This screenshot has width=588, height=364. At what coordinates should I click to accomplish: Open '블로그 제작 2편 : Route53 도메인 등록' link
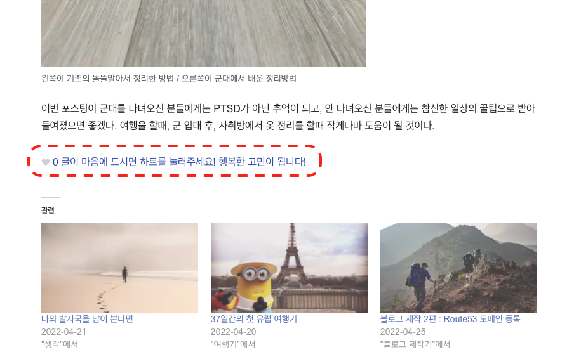tap(450, 319)
